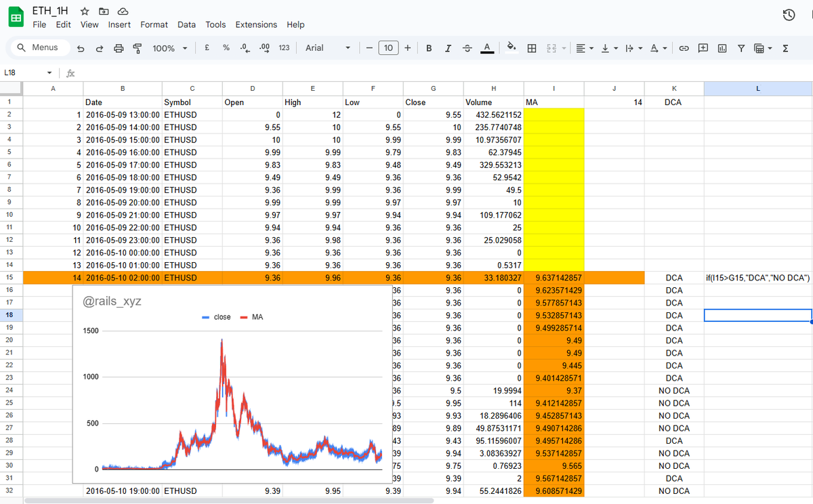
Task: Click the Borders icon
Action: coord(532,48)
